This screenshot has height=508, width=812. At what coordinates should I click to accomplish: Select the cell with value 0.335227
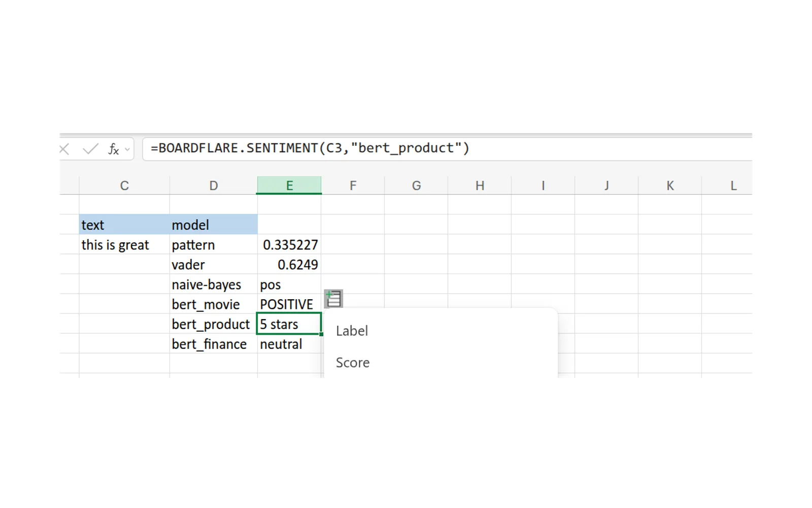(289, 244)
